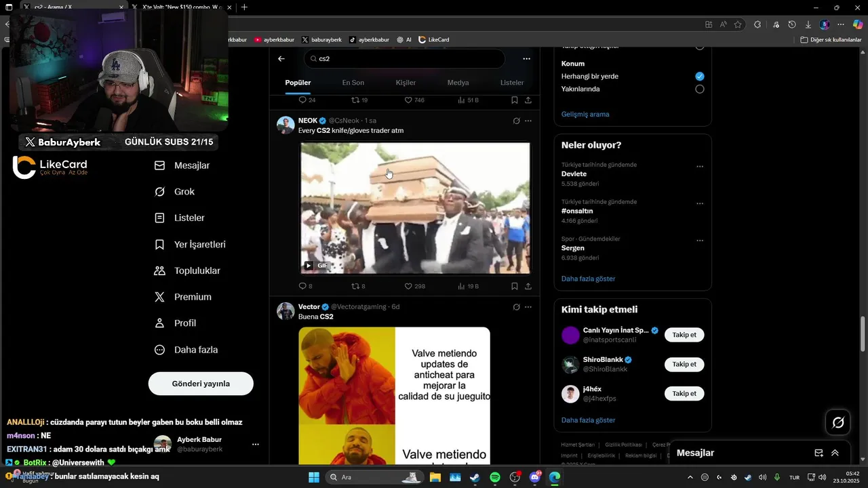Open Topluluklar in the sidebar

tap(187, 271)
